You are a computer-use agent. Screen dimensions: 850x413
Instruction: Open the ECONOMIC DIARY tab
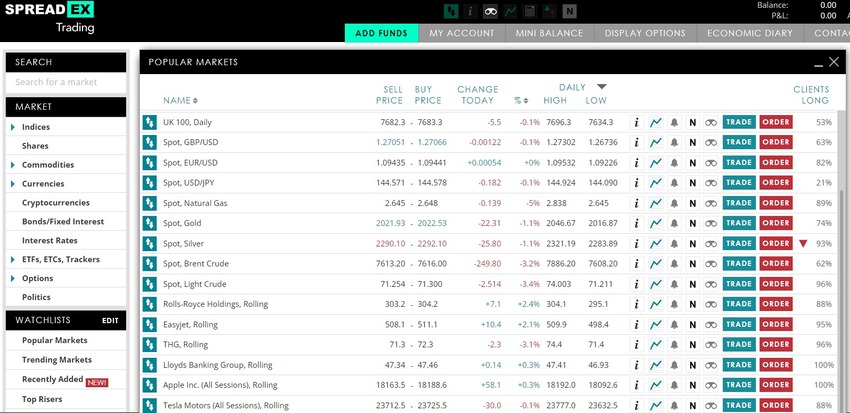point(750,33)
